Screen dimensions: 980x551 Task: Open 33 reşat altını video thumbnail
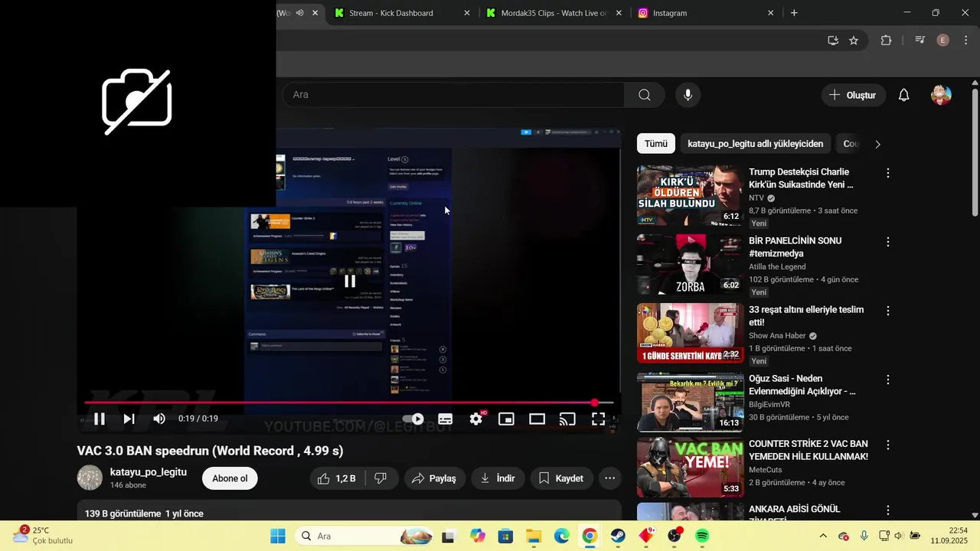pyautogui.click(x=690, y=333)
